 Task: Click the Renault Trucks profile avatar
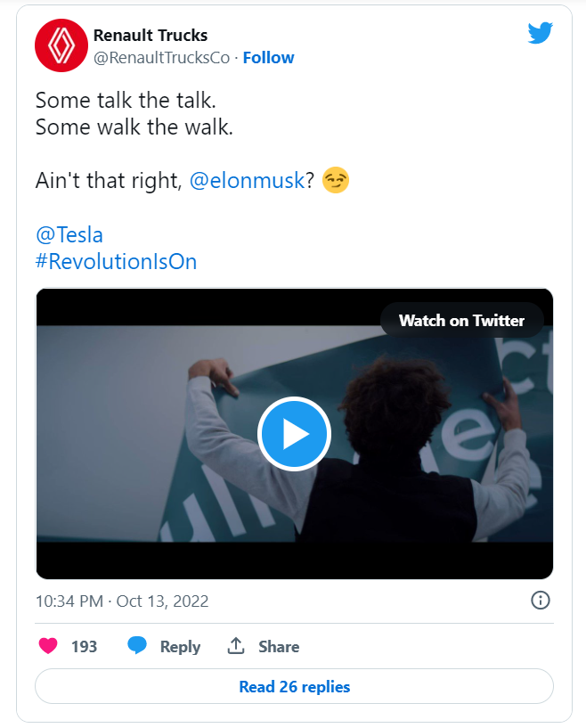(x=61, y=46)
